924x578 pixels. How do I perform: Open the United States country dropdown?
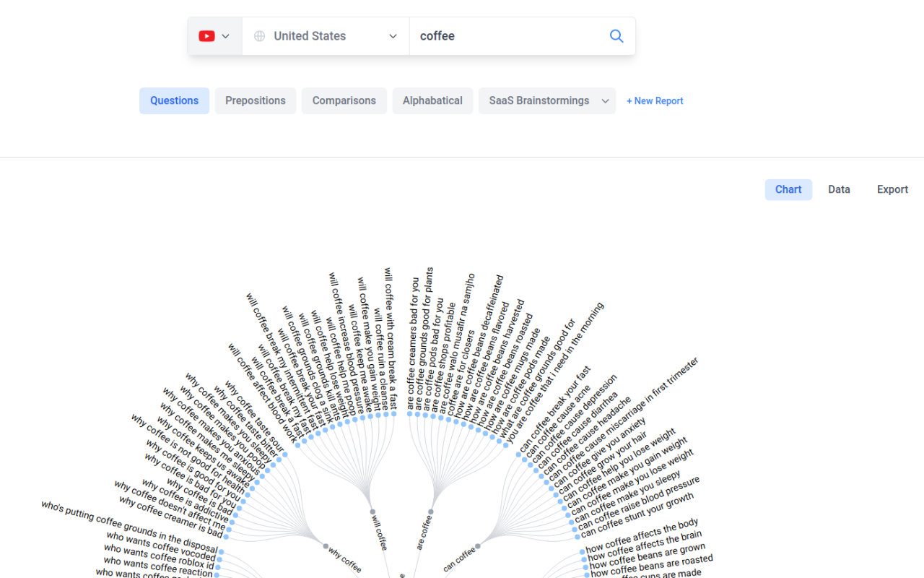(x=326, y=36)
